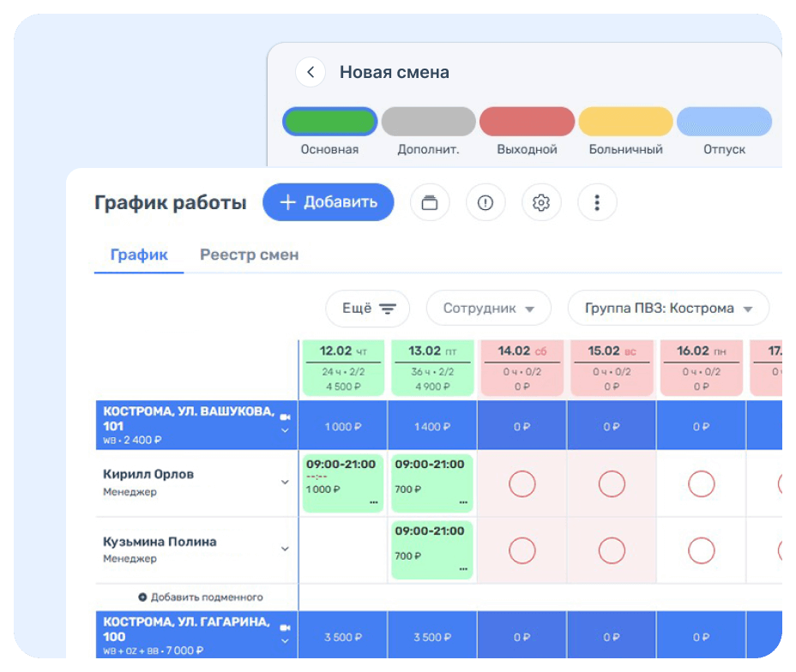Click the blue Добавить button
Screen dimensions: 796x672
coord(329,202)
